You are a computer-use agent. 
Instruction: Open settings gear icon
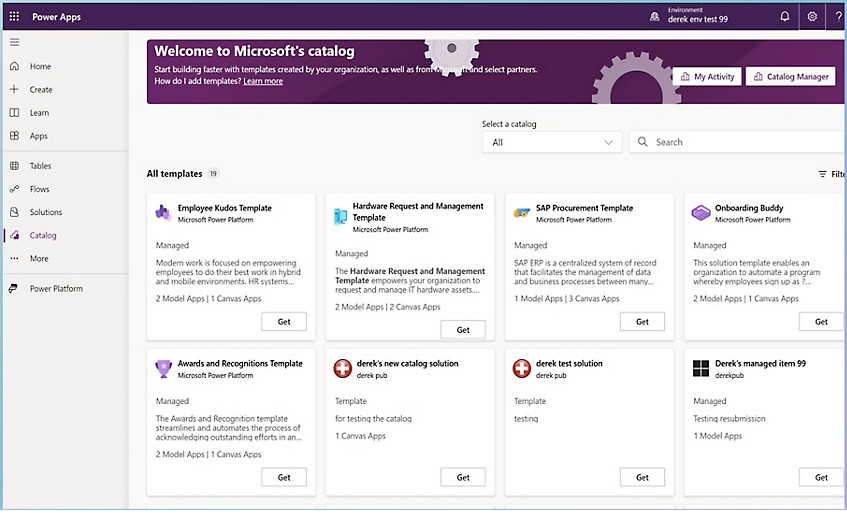click(812, 17)
